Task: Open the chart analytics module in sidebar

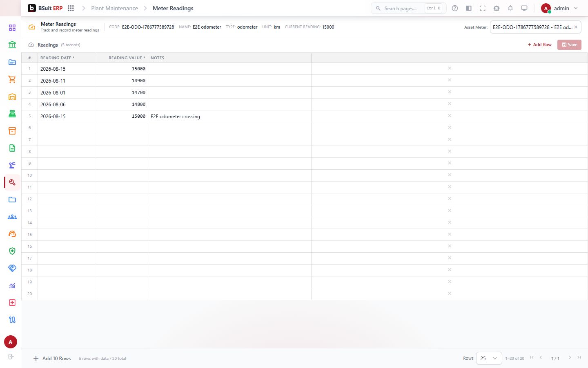Action: 12,285
